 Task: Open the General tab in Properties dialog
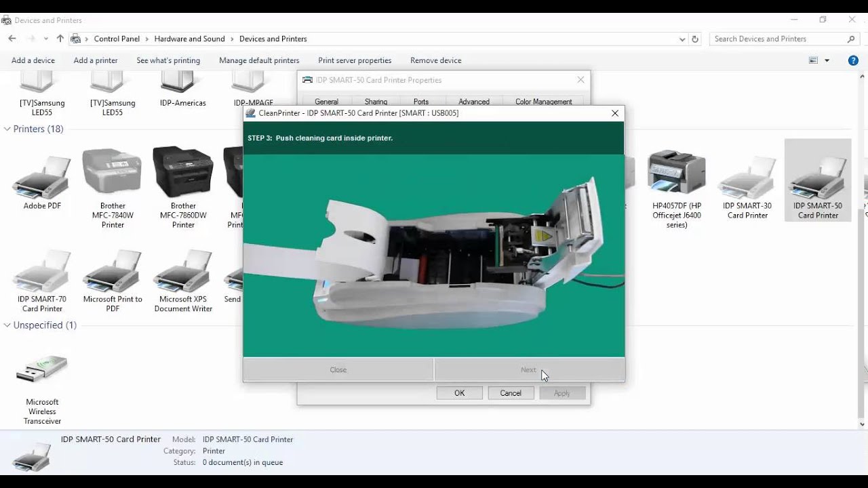coord(326,102)
